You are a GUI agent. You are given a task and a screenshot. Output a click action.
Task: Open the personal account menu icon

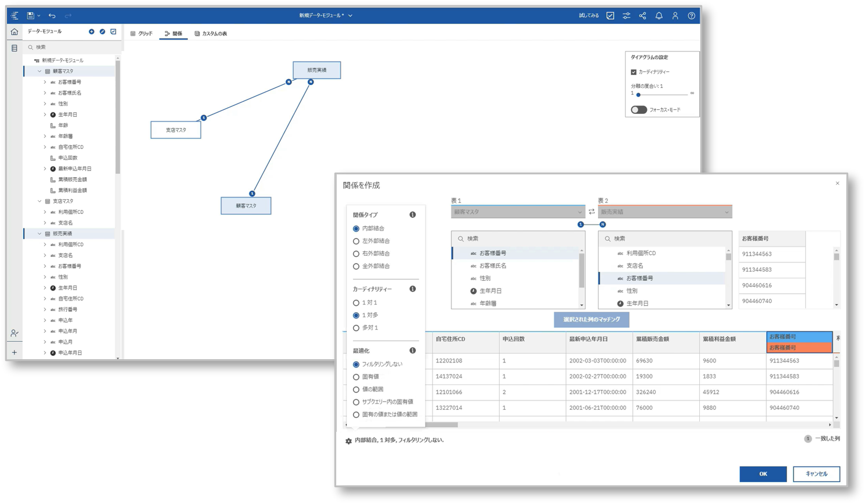[x=674, y=16]
